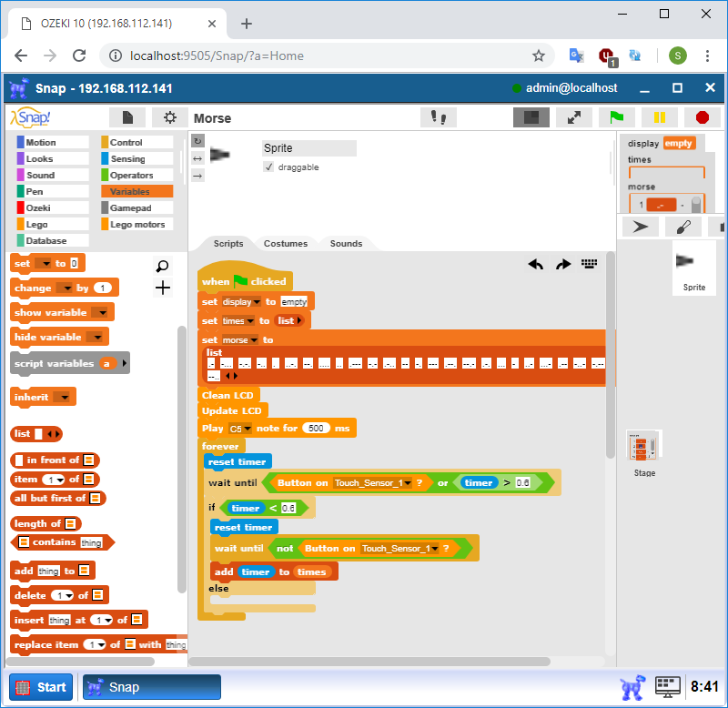The image size is (728, 708).
Task: Open dropdown in show variable block
Action: tap(102, 312)
